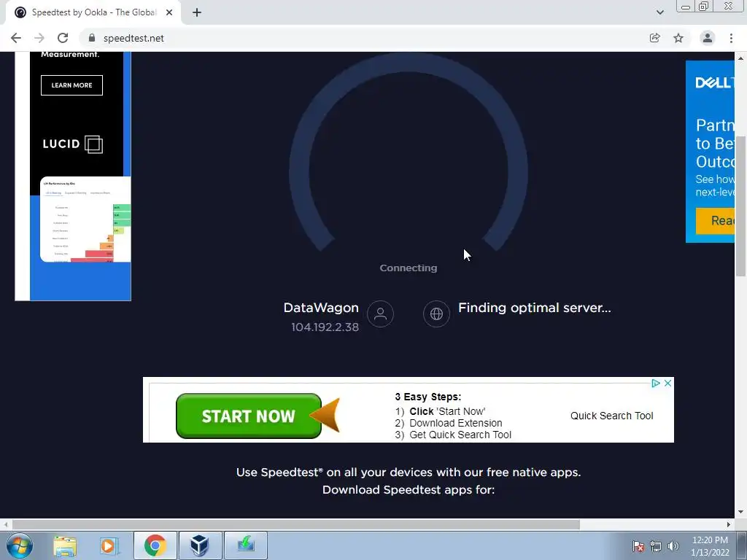Click the vertical scrollbar thumb
Image resolution: width=747 pixels, height=560 pixels.
tap(740, 206)
